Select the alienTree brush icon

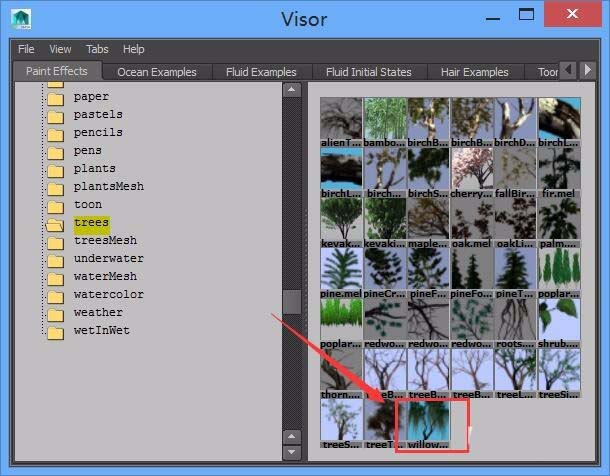(x=341, y=119)
